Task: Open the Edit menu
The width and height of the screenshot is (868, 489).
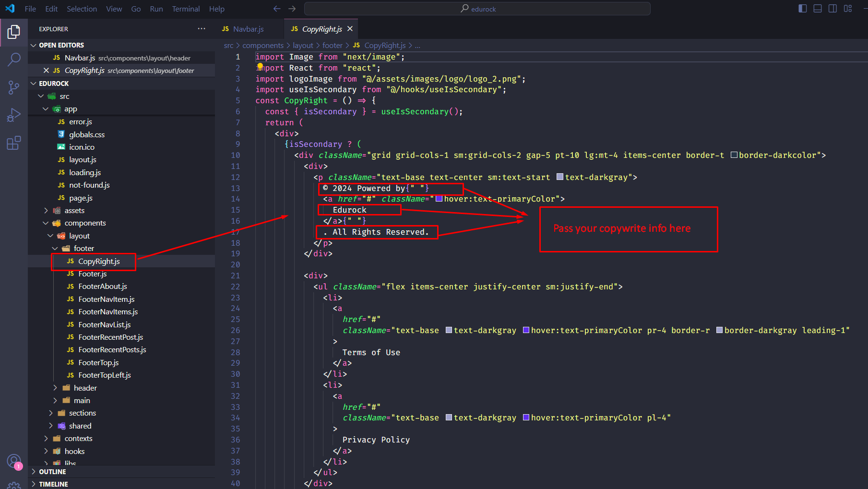Action: coord(51,9)
